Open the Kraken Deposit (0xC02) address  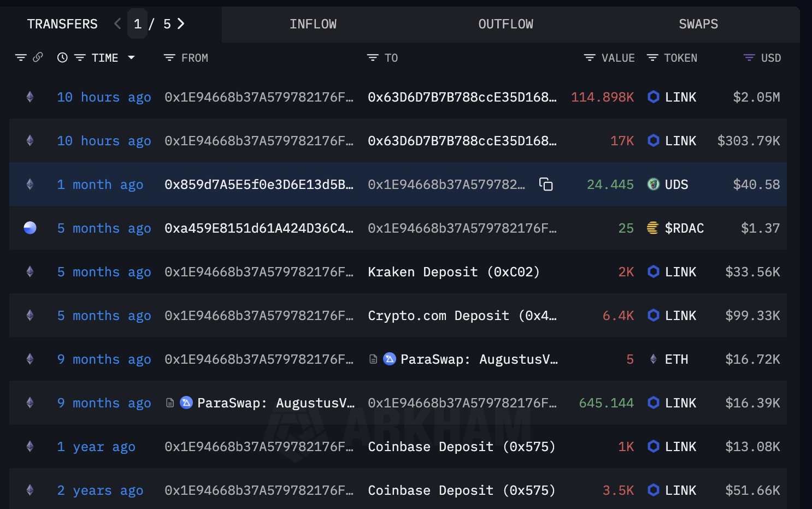454,272
